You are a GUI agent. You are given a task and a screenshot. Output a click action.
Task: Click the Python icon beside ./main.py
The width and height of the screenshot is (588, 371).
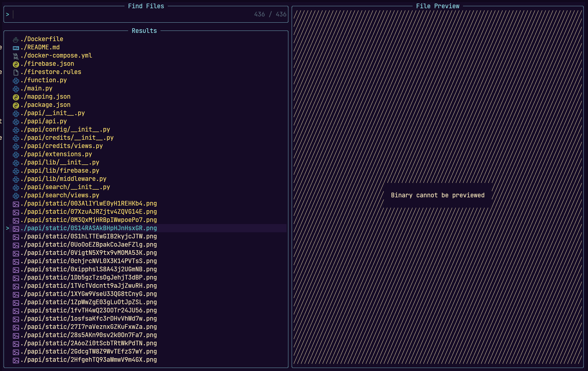(16, 89)
